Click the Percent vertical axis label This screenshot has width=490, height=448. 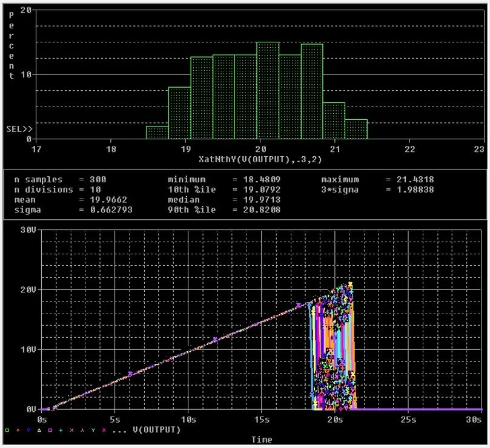click(12, 45)
